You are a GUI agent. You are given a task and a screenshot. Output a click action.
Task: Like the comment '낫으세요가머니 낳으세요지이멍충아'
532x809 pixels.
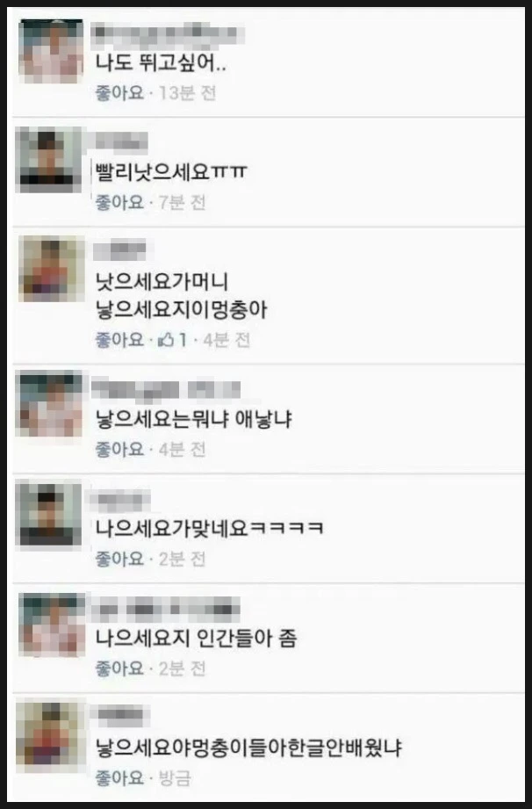pos(119,340)
